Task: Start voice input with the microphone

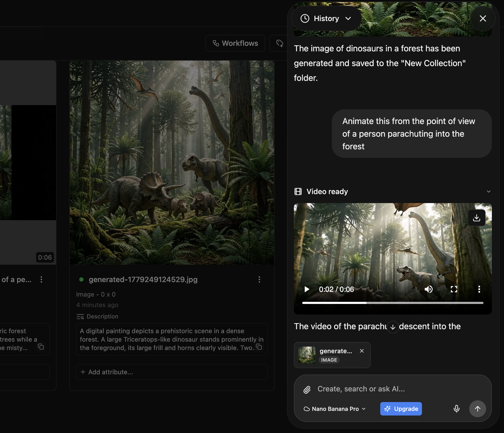Action: tap(456, 409)
